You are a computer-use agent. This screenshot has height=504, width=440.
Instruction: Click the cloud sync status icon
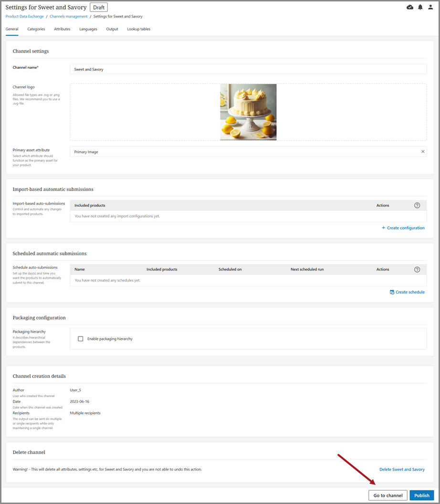pos(409,7)
